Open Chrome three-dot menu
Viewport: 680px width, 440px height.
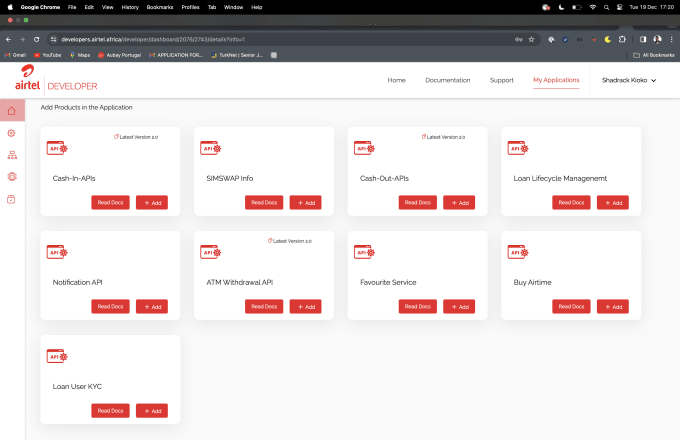click(x=672, y=39)
